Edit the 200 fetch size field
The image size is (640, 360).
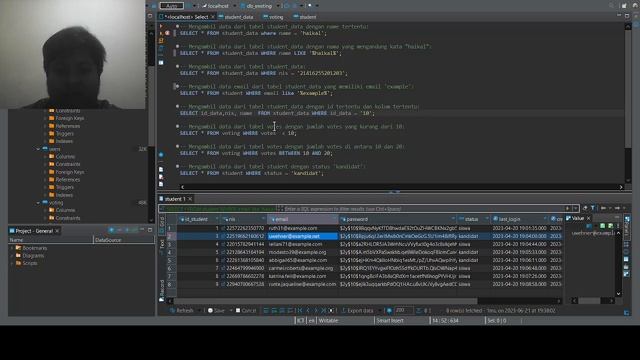point(403,311)
